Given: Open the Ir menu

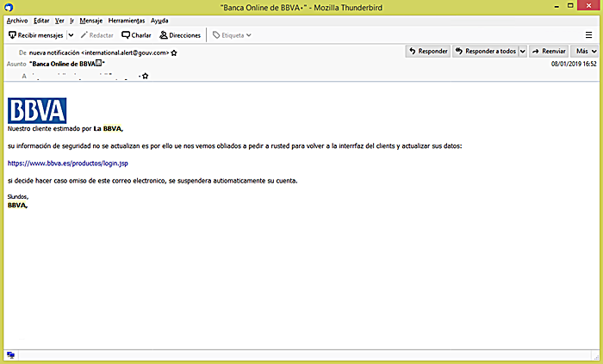Looking at the screenshot, I should (x=71, y=21).
